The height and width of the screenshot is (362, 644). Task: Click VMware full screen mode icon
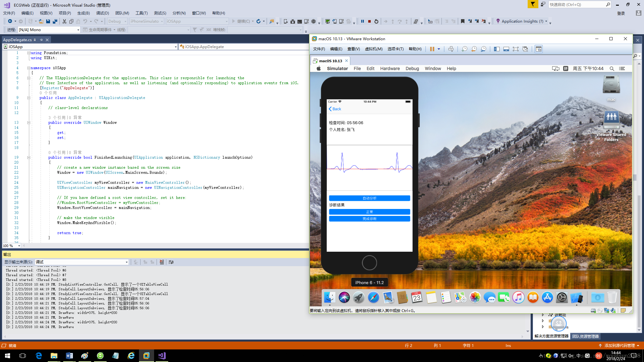[x=516, y=49]
